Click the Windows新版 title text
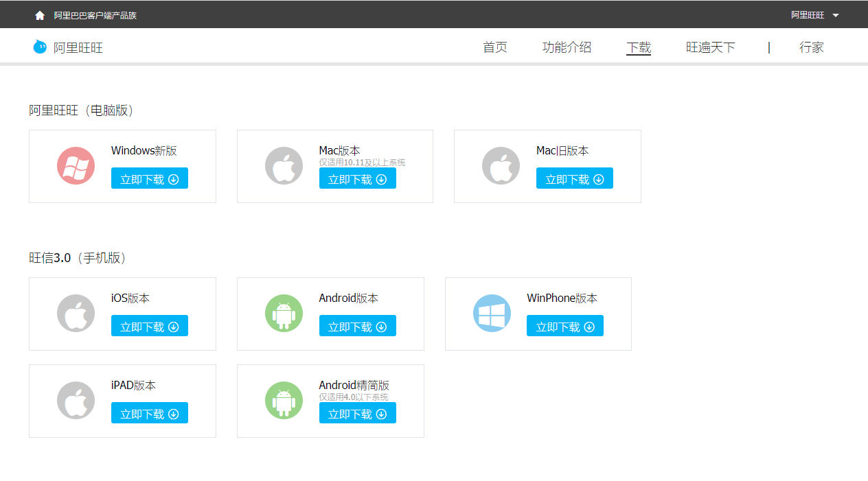The image size is (868, 481). click(x=144, y=151)
